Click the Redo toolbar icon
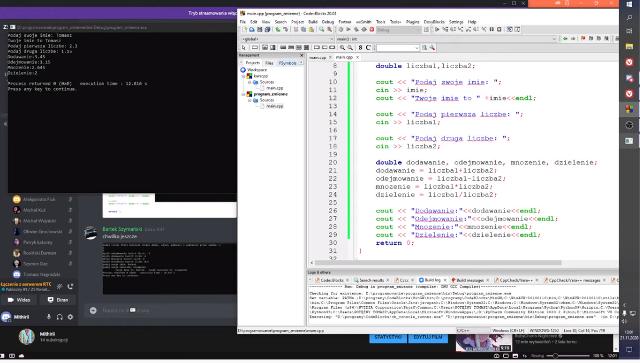Image resolution: width=640 pixels, height=363 pixels. (x=285, y=29)
